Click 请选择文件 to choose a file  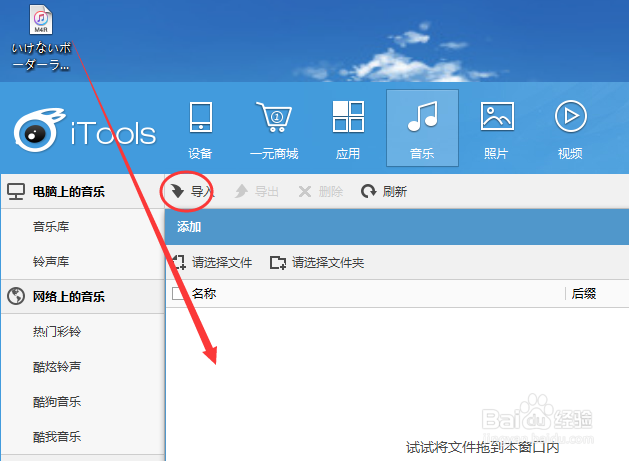coord(213,262)
